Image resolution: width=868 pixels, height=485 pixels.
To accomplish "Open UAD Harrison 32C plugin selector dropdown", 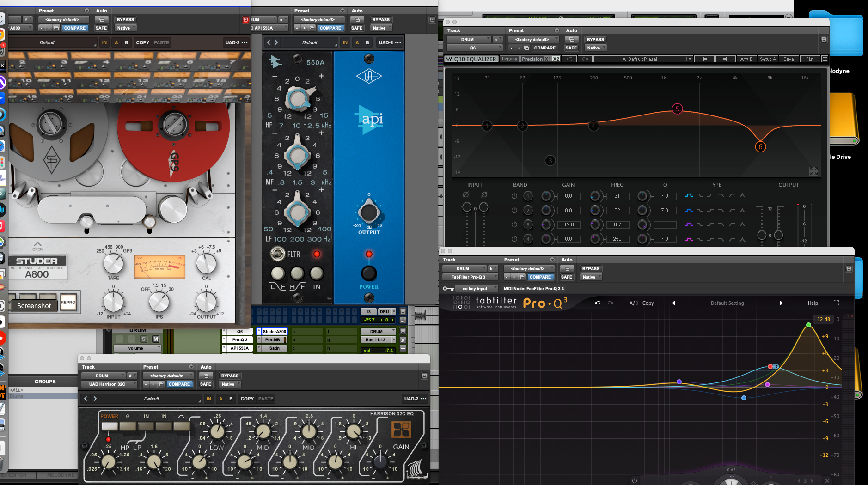I will tap(109, 384).
